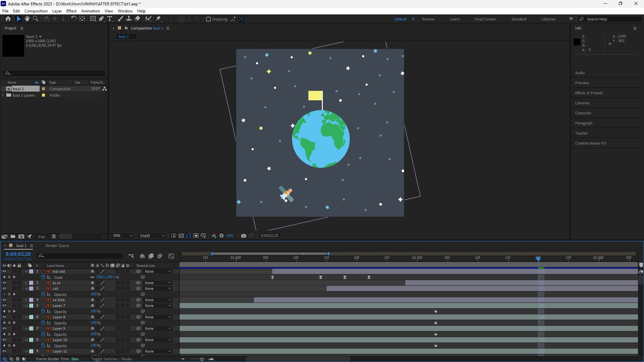Expand the buoi 1 Layers folder
Viewport: 644px width, 362px height.
tap(3, 95)
